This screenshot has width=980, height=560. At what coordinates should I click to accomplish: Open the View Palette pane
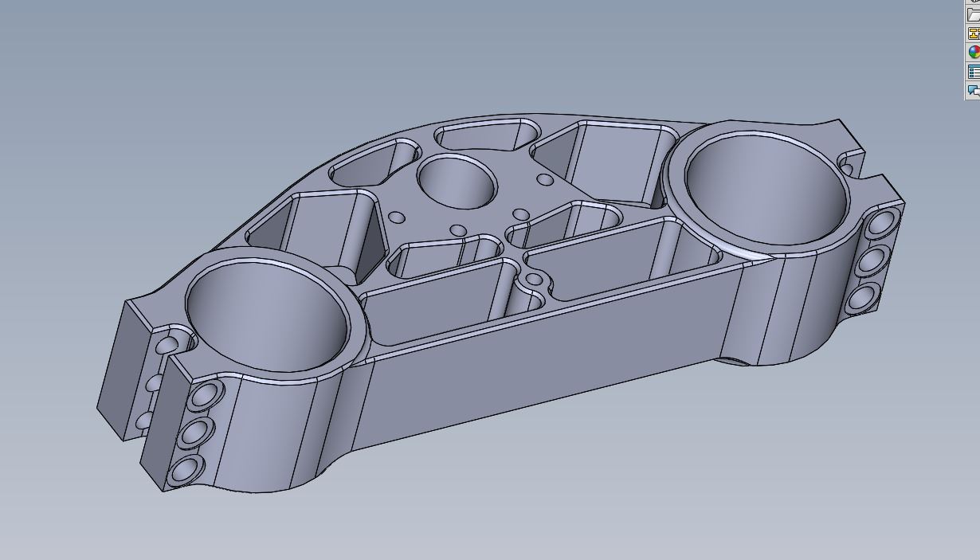click(x=973, y=33)
